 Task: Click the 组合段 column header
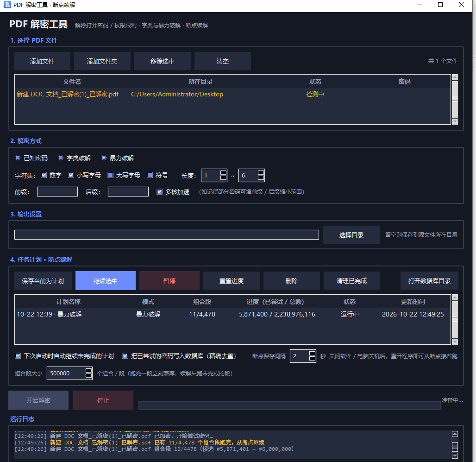(x=202, y=302)
